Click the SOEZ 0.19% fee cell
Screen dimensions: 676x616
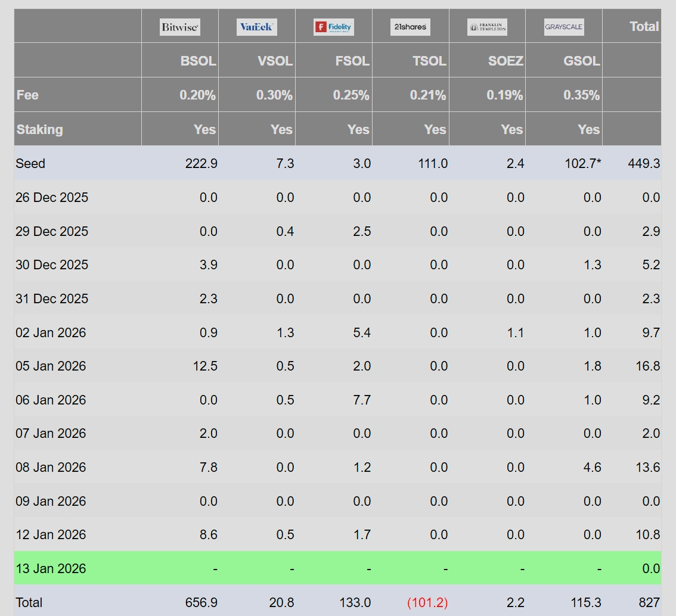click(504, 95)
